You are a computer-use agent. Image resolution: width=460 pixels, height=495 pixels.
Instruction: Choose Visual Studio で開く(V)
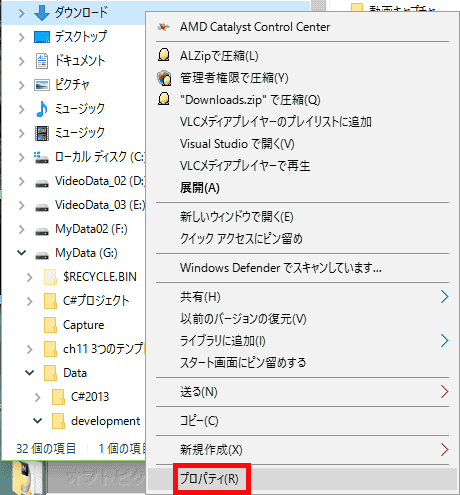point(302,144)
